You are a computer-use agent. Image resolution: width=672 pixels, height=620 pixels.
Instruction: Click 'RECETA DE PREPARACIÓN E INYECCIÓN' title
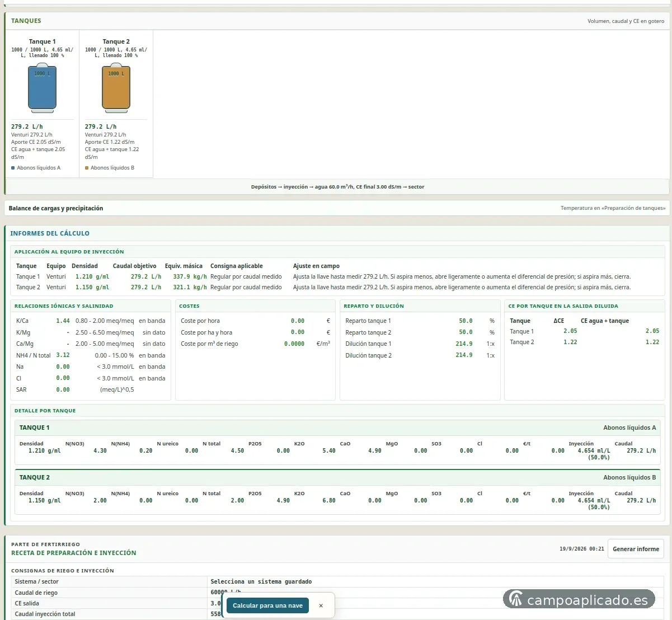(74, 553)
